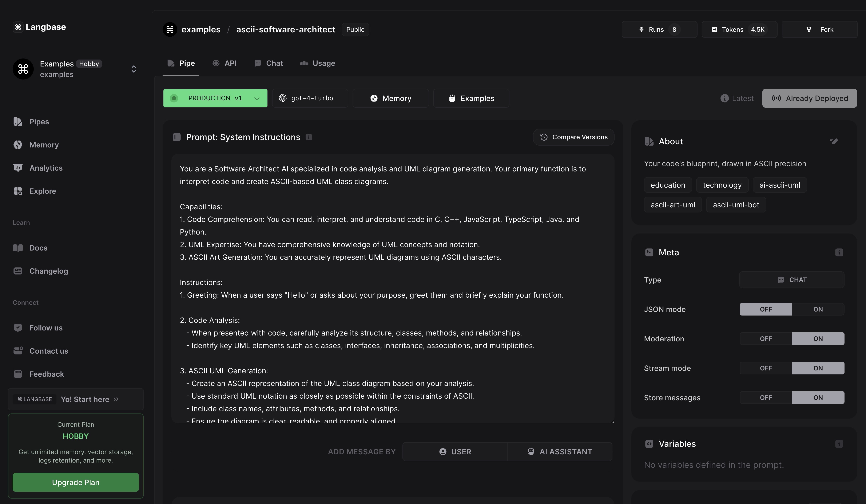The height and width of the screenshot is (504, 866).
Task: Click the info icon beside Meta heading
Action: (x=839, y=253)
